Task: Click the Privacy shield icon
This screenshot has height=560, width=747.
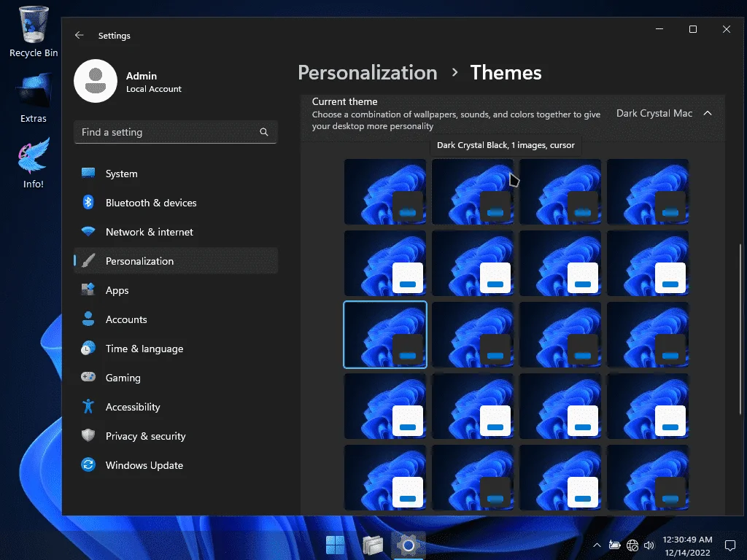Action: (x=88, y=435)
